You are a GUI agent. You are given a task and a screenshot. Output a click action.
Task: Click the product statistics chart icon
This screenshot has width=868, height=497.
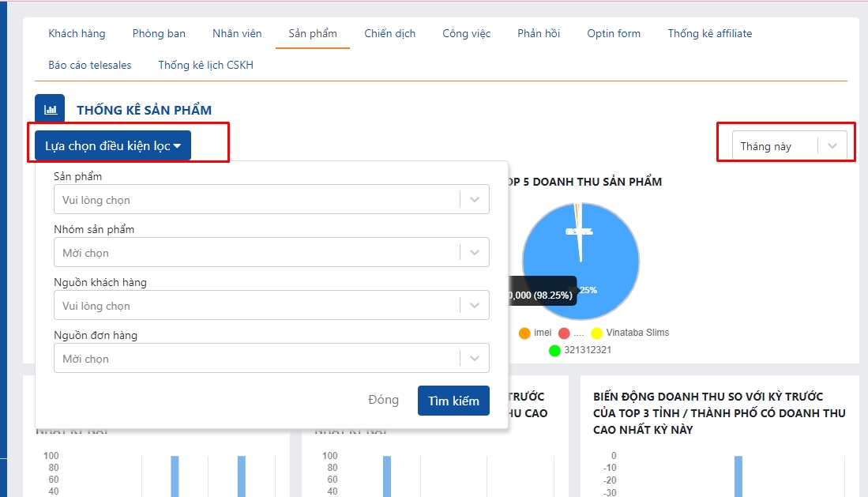(50, 109)
